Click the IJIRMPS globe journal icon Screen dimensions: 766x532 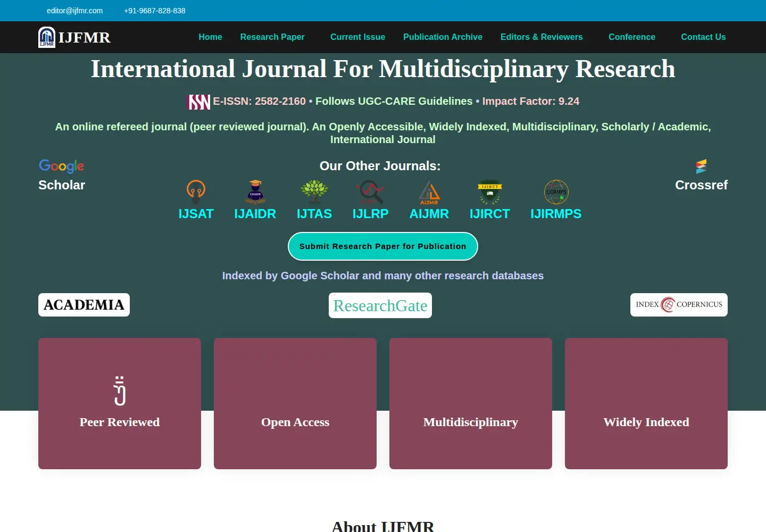(x=556, y=192)
